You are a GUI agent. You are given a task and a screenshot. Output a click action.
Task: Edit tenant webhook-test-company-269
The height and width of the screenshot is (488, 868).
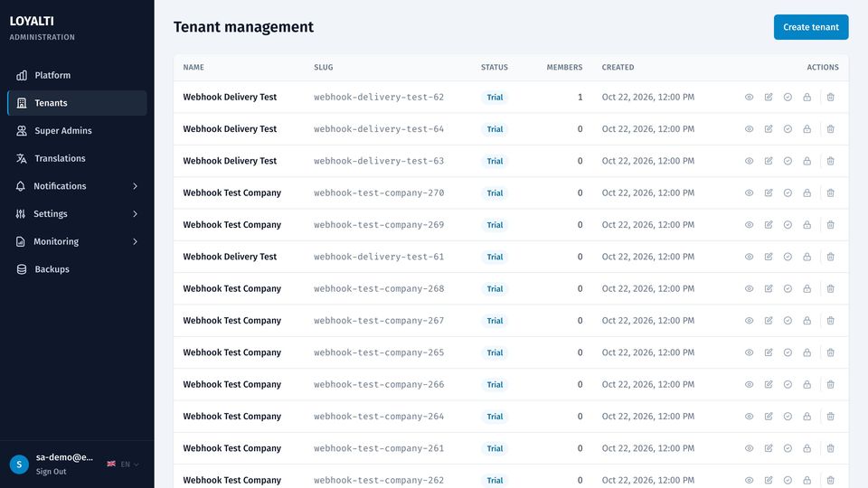[x=769, y=225]
